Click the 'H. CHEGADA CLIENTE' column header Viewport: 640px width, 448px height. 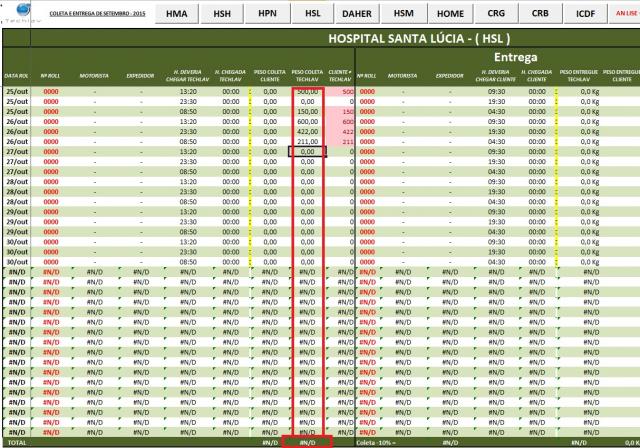537,75
